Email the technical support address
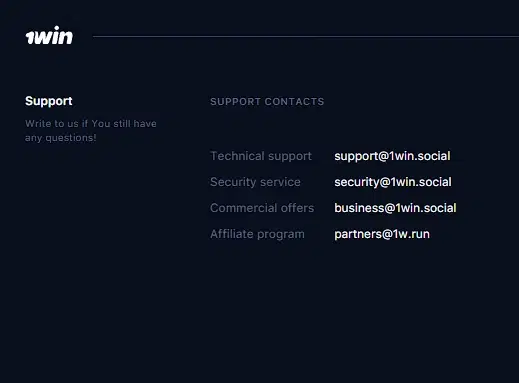 tap(392, 156)
